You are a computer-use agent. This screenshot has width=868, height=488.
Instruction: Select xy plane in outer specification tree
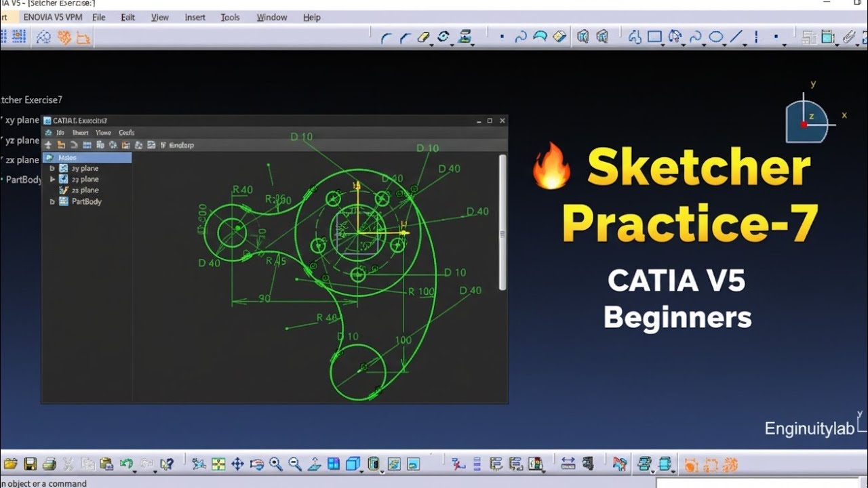22,120
